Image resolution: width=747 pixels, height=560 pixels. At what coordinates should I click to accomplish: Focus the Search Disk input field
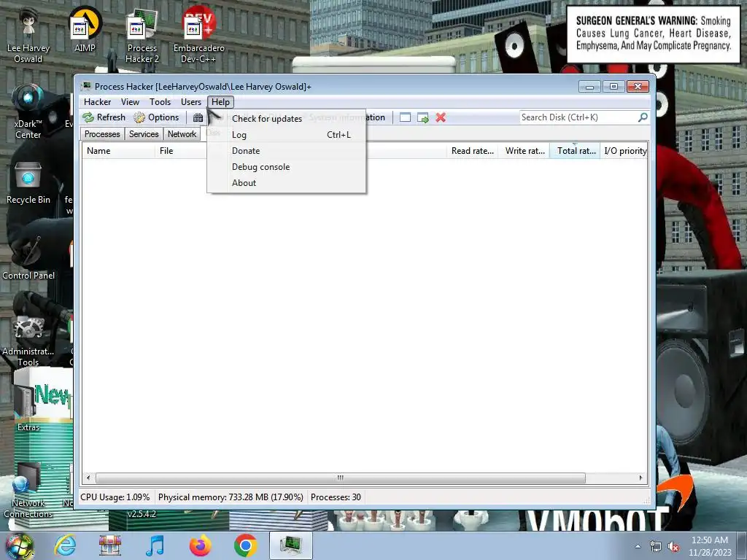pyautogui.click(x=578, y=117)
